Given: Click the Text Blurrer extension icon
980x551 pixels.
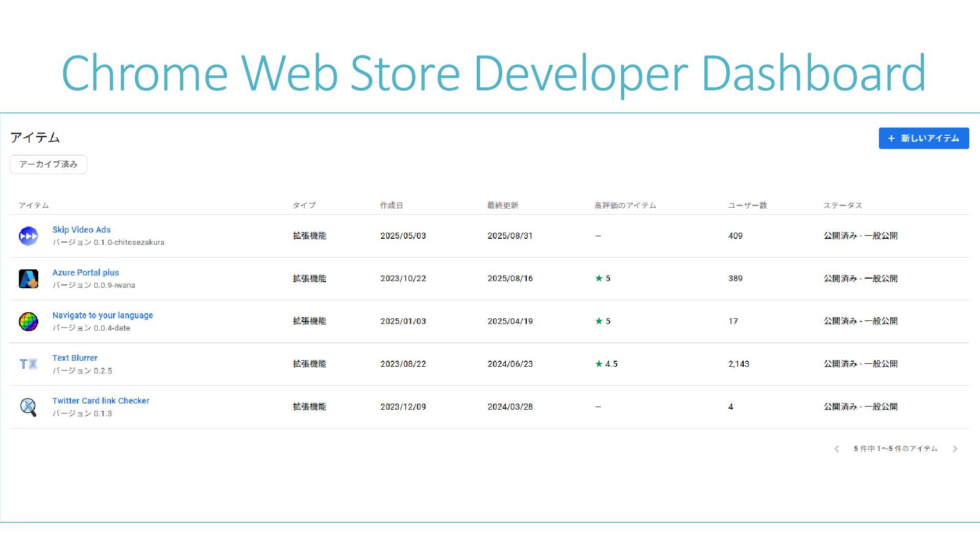Looking at the screenshot, I should [x=29, y=364].
